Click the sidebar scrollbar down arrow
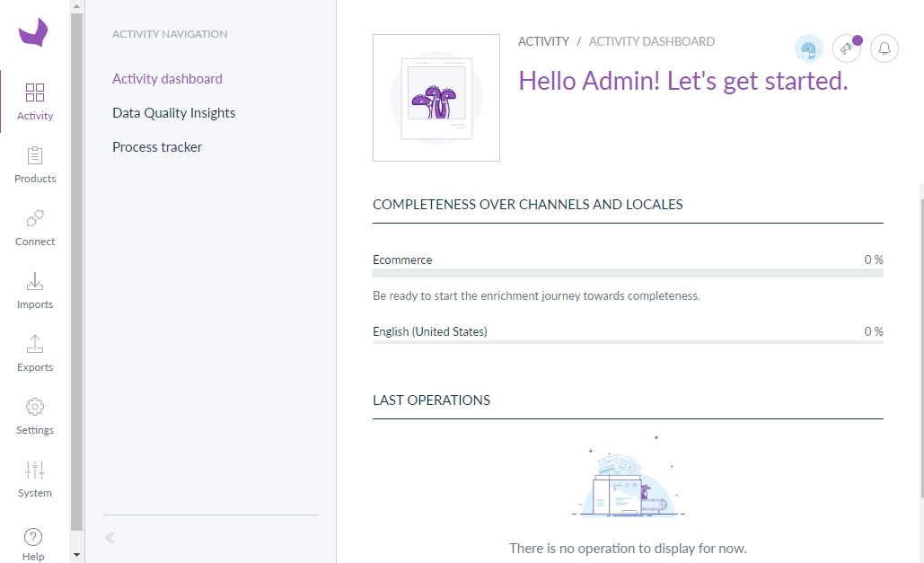Viewport: 924px width, 563px height. (76, 556)
